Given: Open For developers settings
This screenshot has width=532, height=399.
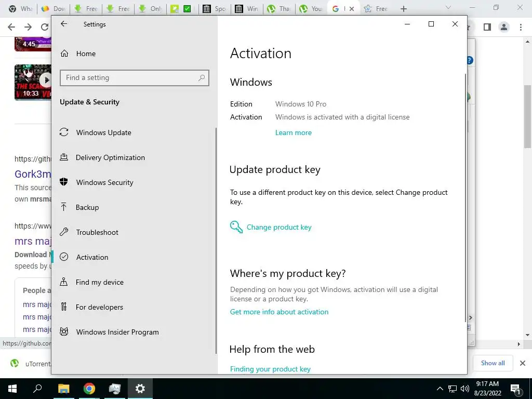Looking at the screenshot, I should [x=99, y=307].
